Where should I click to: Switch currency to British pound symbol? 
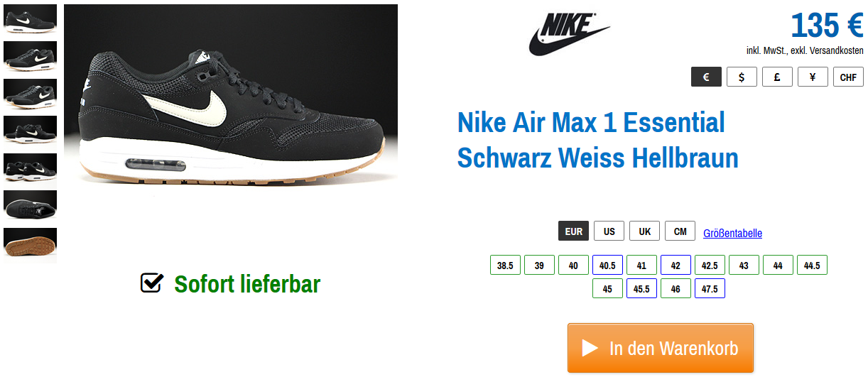tap(777, 77)
